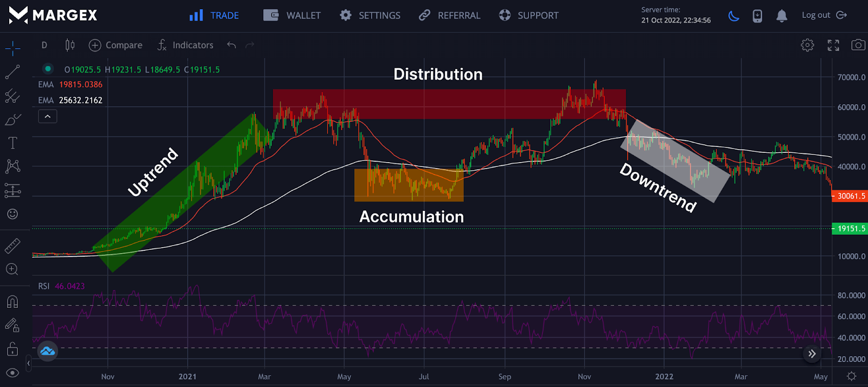The width and height of the screenshot is (868, 387).
Task: Select the trend line drawing tool
Action: 12,72
